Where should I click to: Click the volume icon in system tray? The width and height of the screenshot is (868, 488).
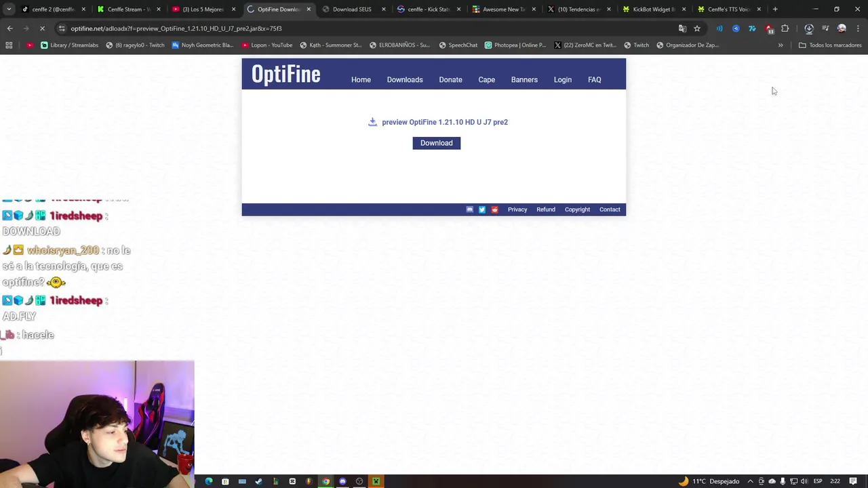pyautogui.click(x=804, y=481)
